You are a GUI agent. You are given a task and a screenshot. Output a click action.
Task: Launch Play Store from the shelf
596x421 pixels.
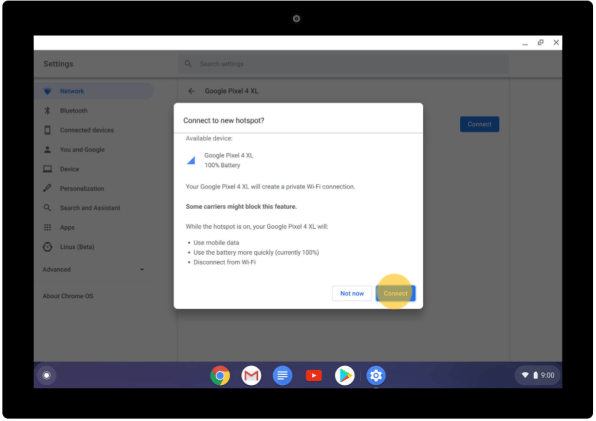point(345,375)
